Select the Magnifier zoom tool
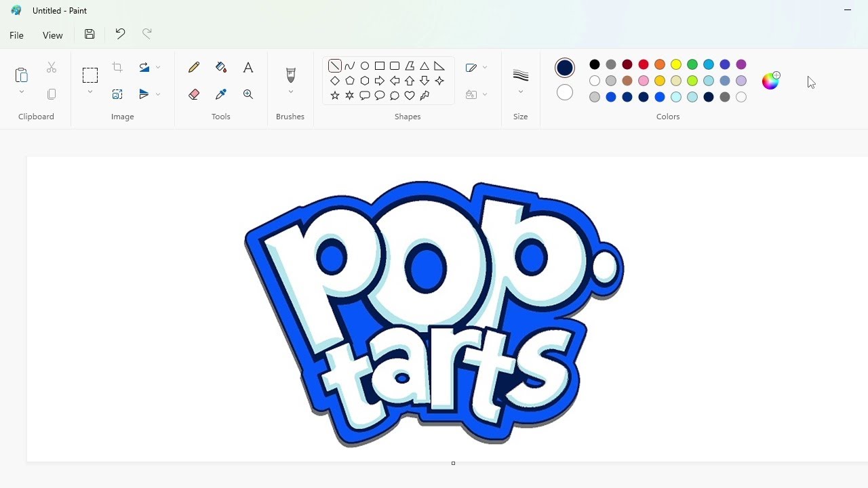 pyautogui.click(x=248, y=94)
